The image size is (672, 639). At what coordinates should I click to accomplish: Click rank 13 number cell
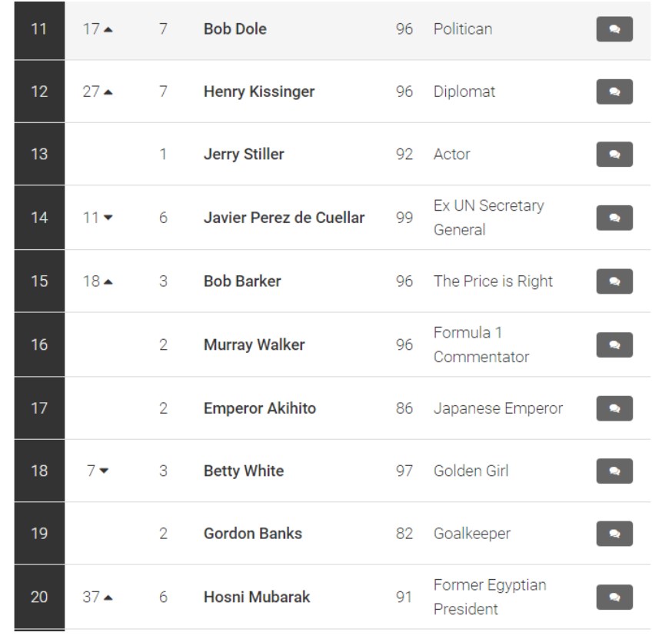click(x=39, y=155)
